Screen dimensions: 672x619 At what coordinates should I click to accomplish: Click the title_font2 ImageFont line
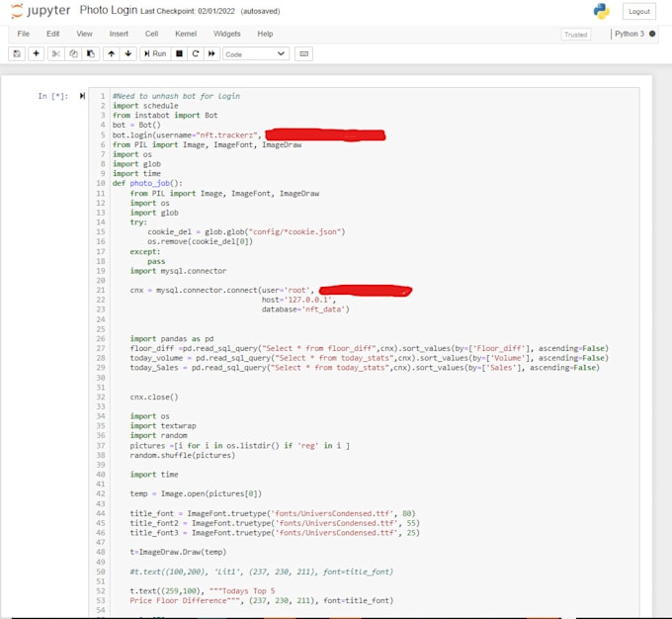pos(275,523)
